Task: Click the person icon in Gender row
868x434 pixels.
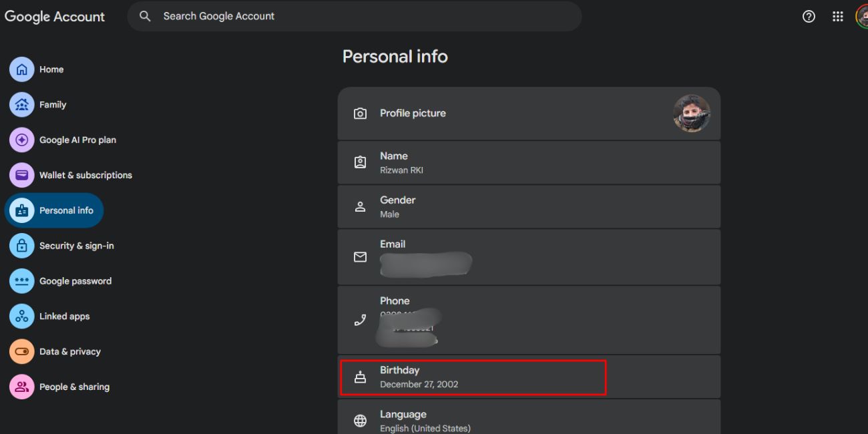Action: click(361, 206)
